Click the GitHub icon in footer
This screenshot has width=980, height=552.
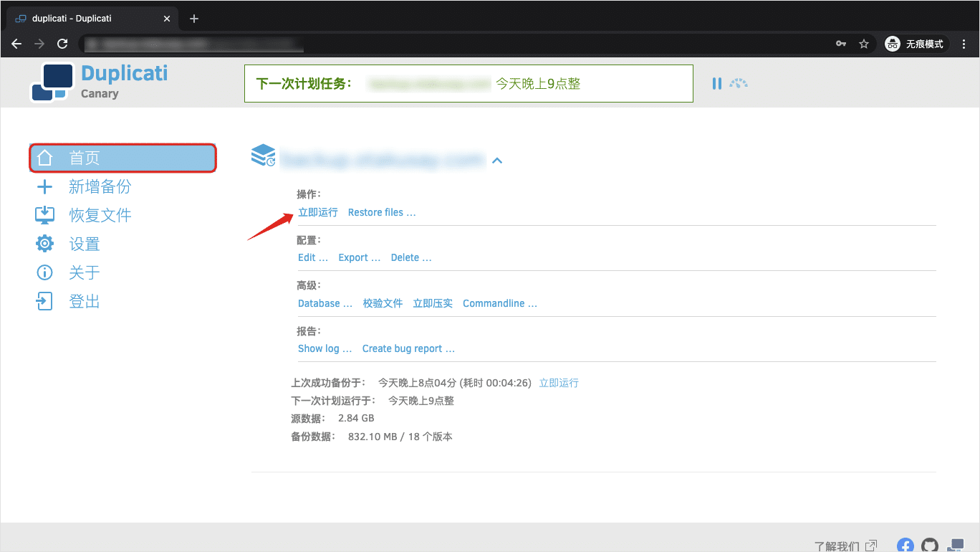[929, 546]
